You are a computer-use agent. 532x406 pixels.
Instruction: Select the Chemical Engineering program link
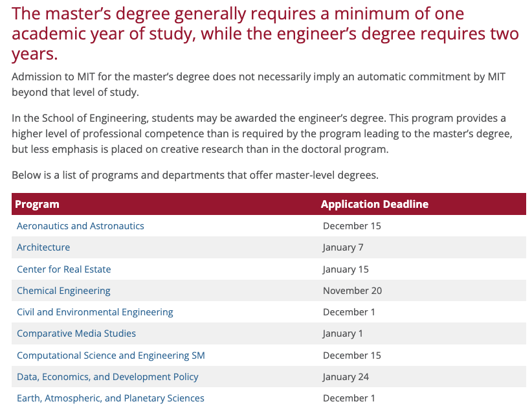tap(63, 291)
